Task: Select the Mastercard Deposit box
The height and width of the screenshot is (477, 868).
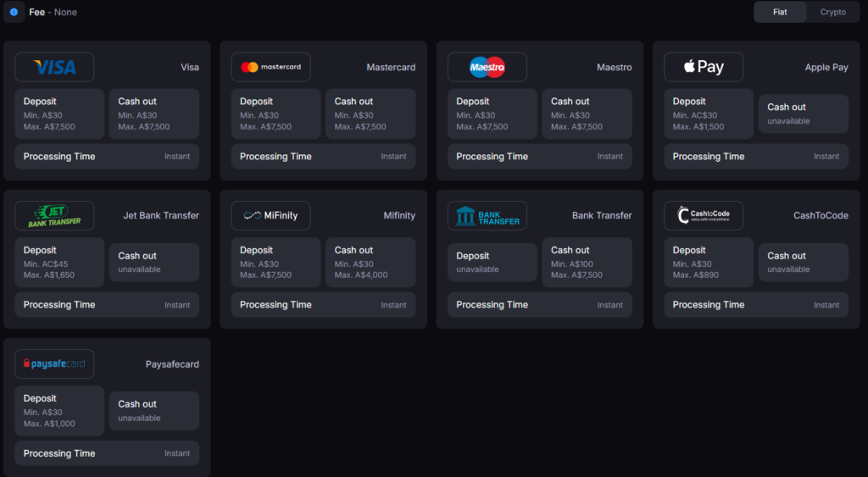Action: (275, 114)
